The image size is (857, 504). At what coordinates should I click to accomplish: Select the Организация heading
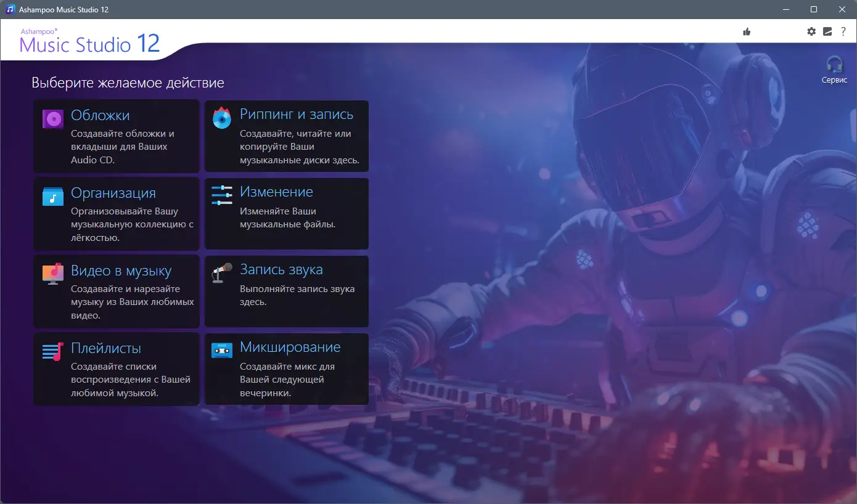click(x=113, y=193)
